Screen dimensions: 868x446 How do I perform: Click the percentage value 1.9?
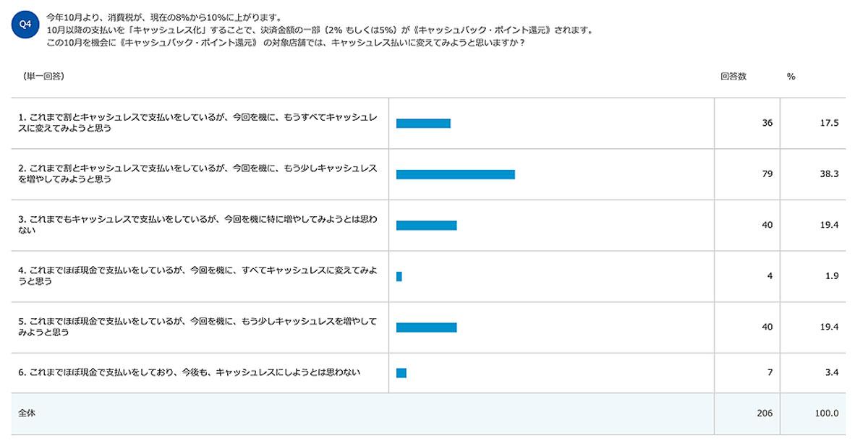click(x=831, y=276)
